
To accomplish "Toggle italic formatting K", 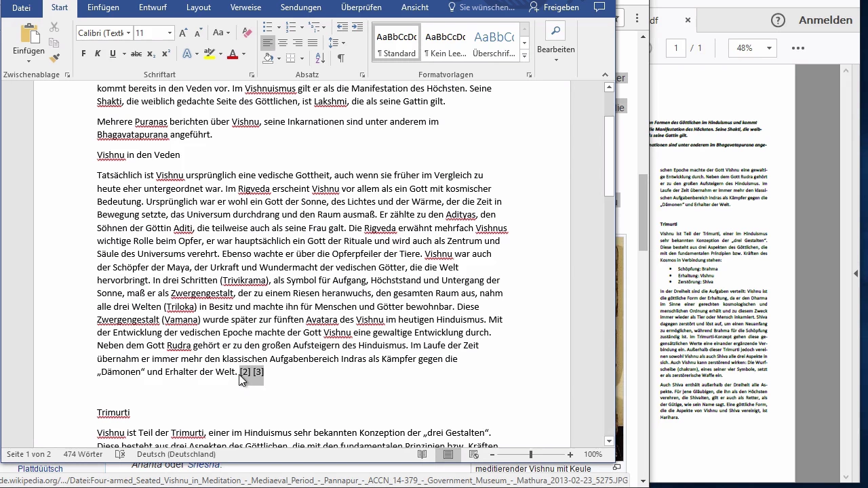I will [98, 54].
